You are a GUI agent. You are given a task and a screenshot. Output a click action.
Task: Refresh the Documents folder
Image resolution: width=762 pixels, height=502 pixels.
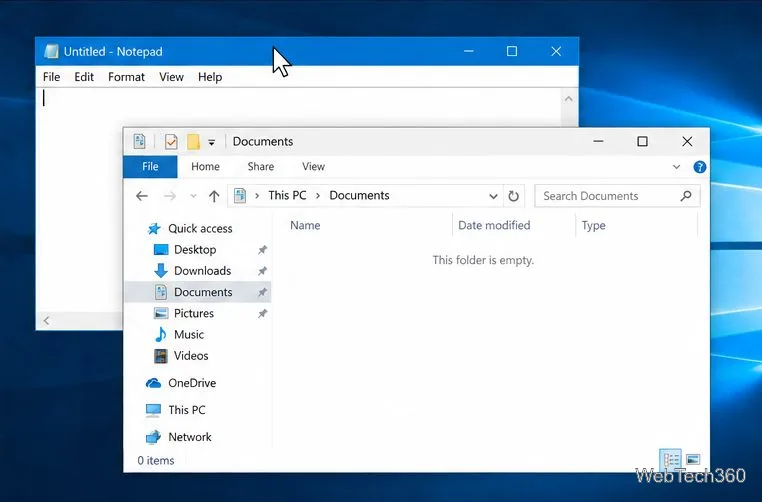pos(513,196)
